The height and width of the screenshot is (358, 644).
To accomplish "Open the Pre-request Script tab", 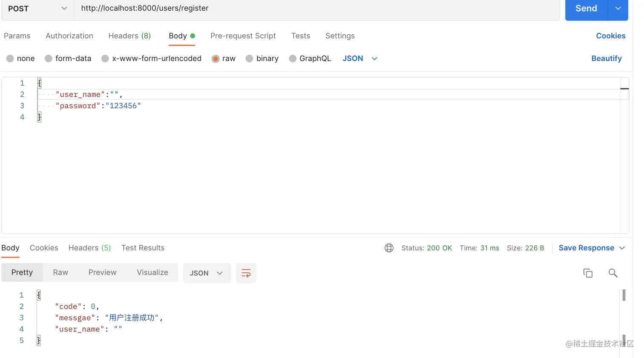I will 243,36.
